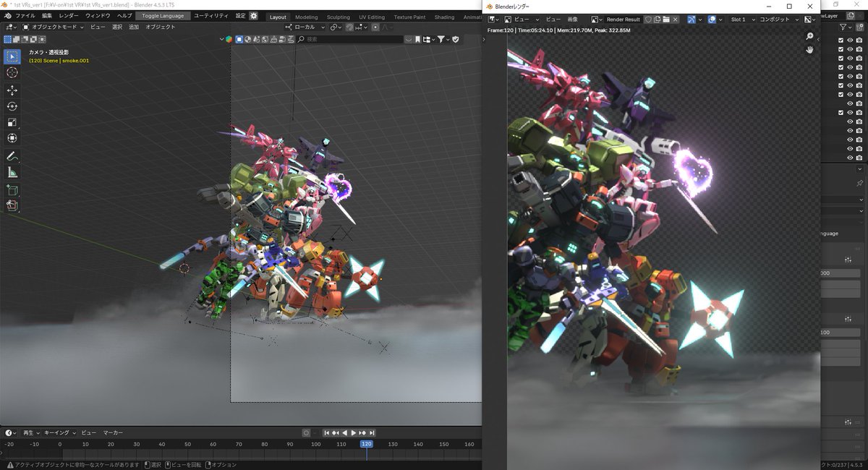Click the 検索 search field
Screen dimensions: 868x470
[x=350, y=39]
